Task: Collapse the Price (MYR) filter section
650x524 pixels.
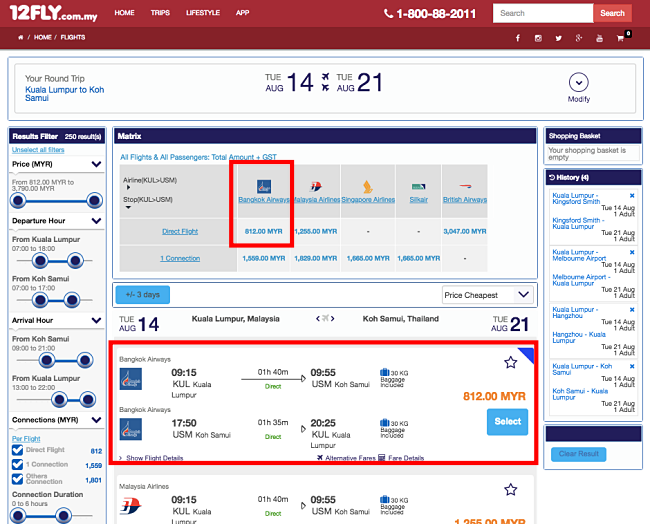Action: pyautogui.click(x=96, y=164)
